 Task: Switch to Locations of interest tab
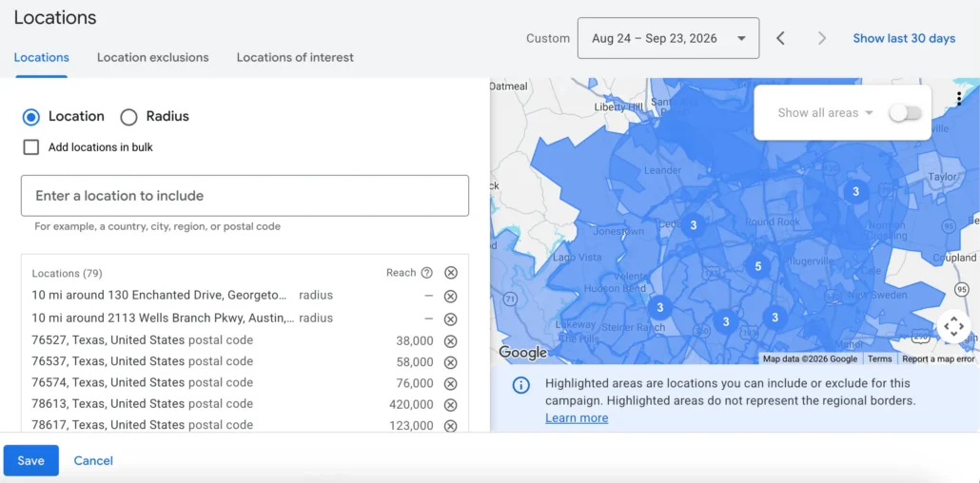click(295, 57)
